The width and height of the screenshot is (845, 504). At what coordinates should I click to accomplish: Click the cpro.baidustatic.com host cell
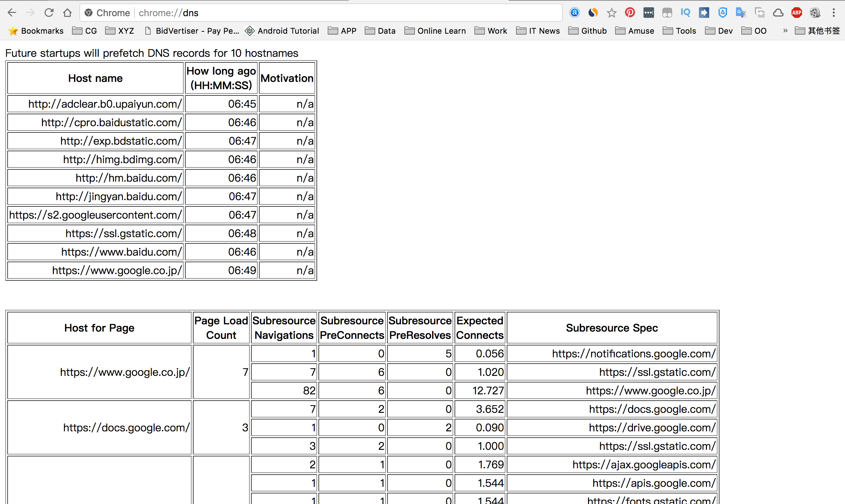[x=95, y=122]
